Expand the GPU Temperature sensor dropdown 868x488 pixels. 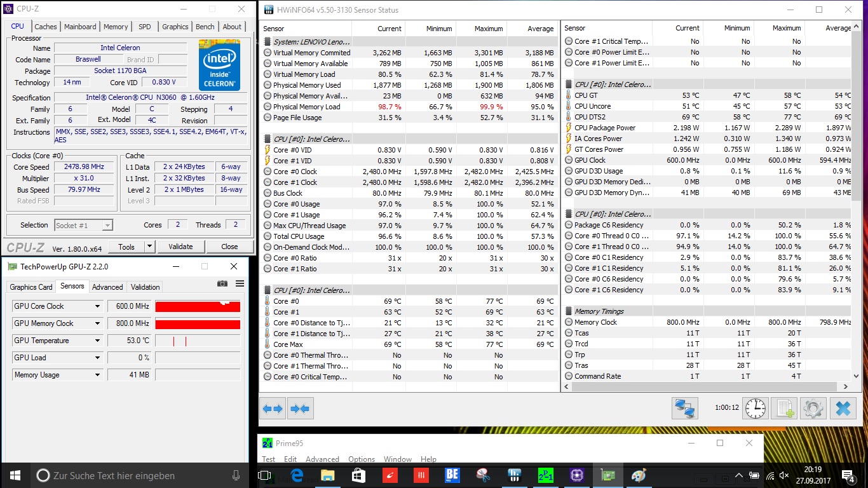pos(97,341)
